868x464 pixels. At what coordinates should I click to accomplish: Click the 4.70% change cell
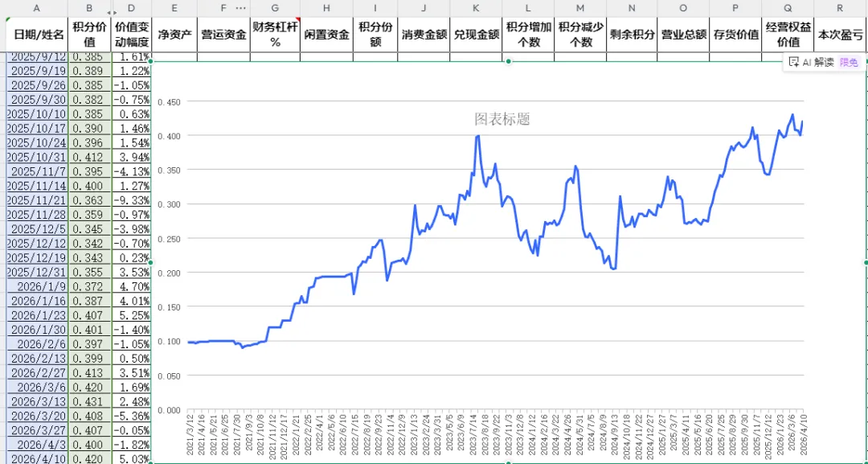pyautogui.click(x=131, y=287)
